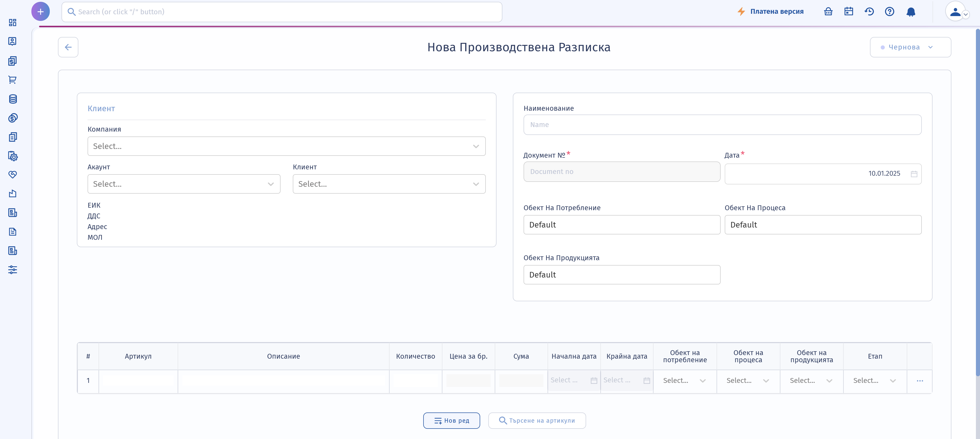Open row 1 Обект на процеса dropdown
This screenshot has height=439, width=980.
pos(748,381)
